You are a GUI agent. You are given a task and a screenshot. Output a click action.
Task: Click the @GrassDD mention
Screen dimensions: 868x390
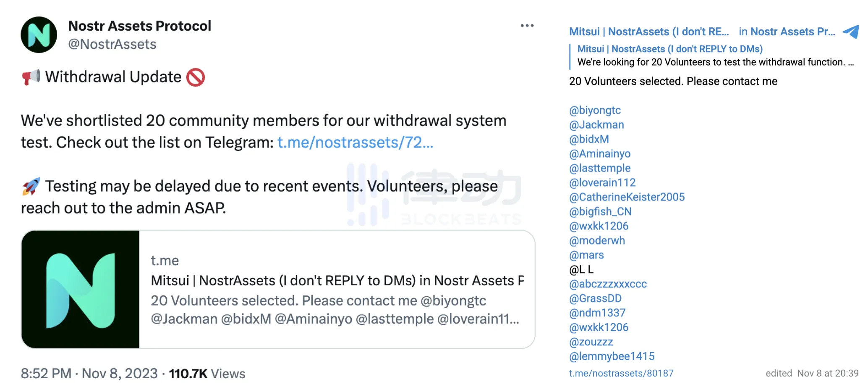(x=595, y=298)
